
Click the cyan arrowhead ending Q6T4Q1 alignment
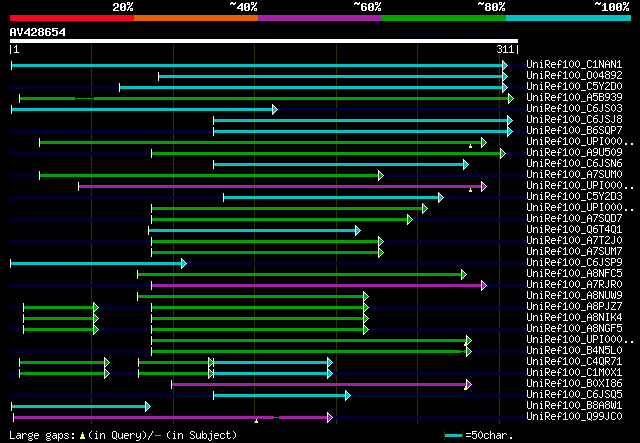[358, 231]
